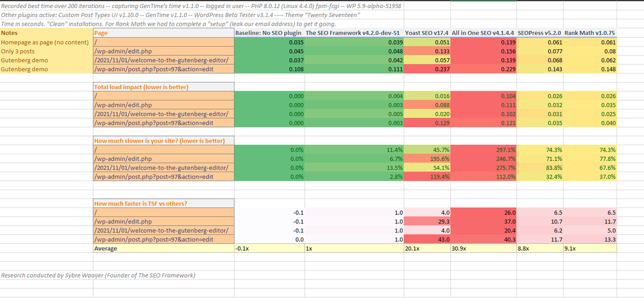Image resolution: width=644 pixels, height=298 pixels.
Task: Click the All in One SEO 40.3 cell
Action: pos(484,240)
